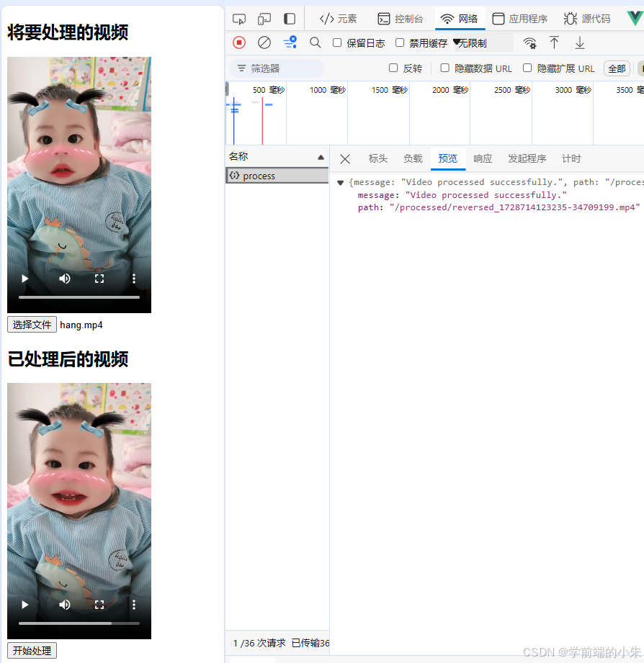Screen dimensions: 644x663
Task: Click the path value reversed mp4 string
Action: click(x=514, y=207)
